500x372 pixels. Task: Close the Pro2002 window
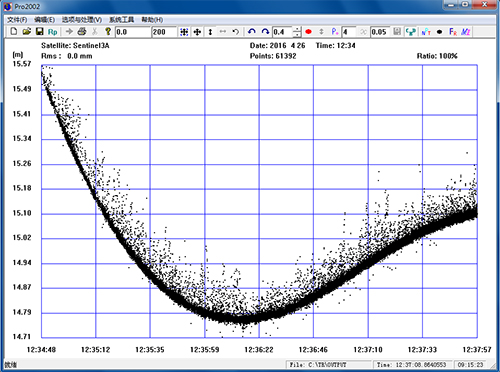tap(485, 5)
